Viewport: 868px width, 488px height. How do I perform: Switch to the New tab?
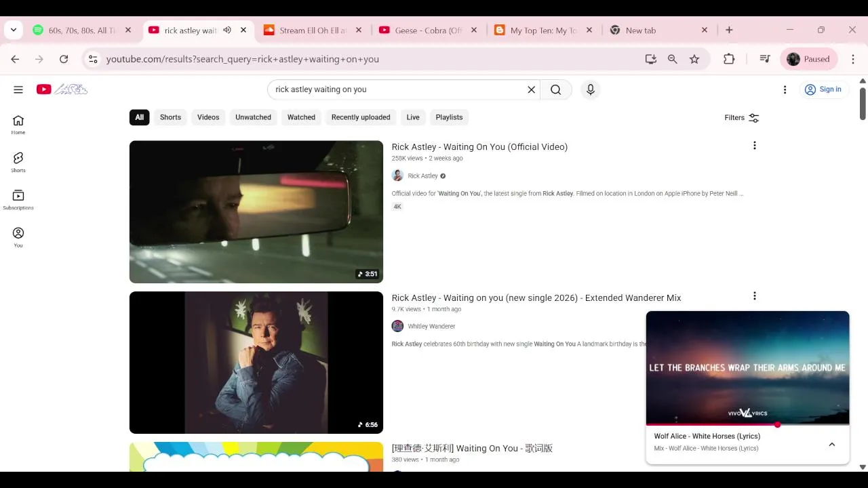(x=658, y=30)
